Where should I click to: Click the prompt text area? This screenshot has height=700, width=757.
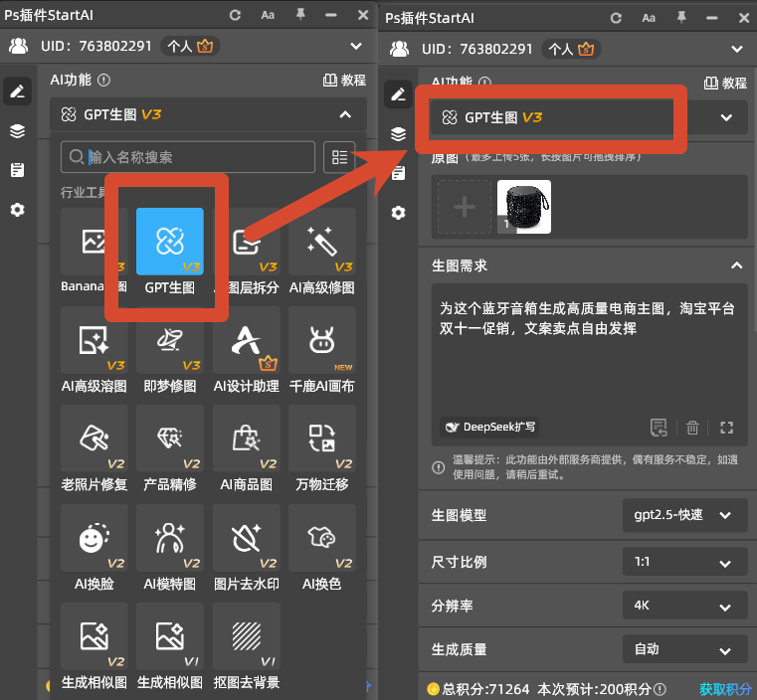[x=589, y=352]
